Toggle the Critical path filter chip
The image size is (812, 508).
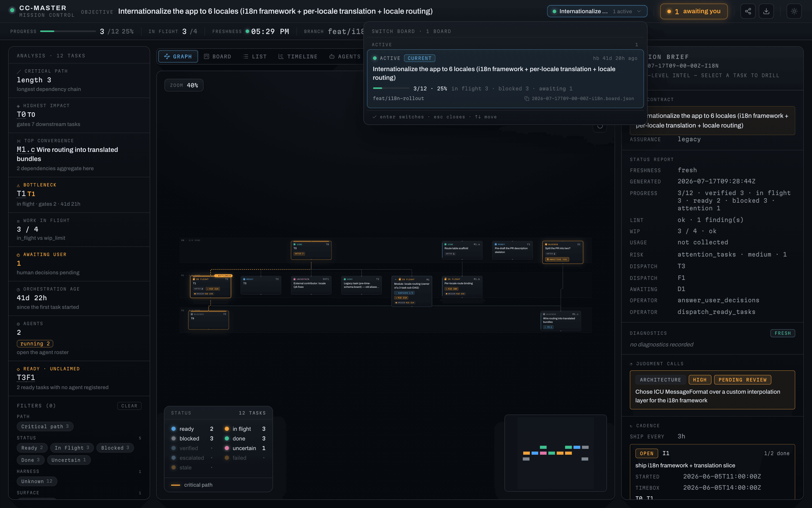click(x=45, y=426)
